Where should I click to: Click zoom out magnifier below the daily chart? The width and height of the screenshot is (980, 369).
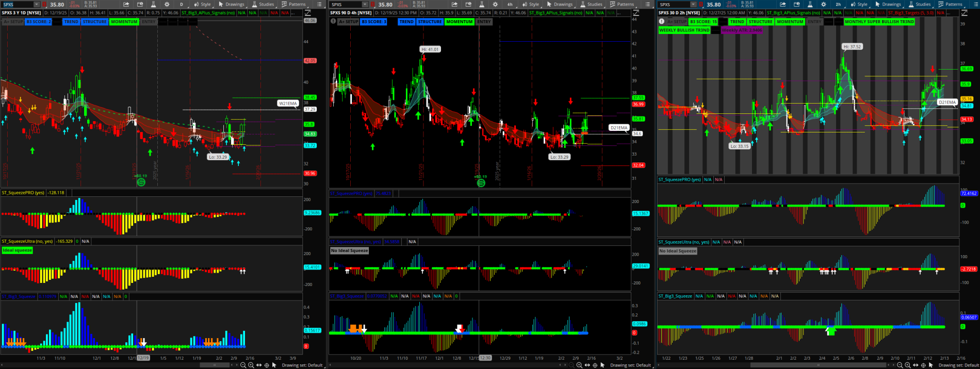coord(243,365)
